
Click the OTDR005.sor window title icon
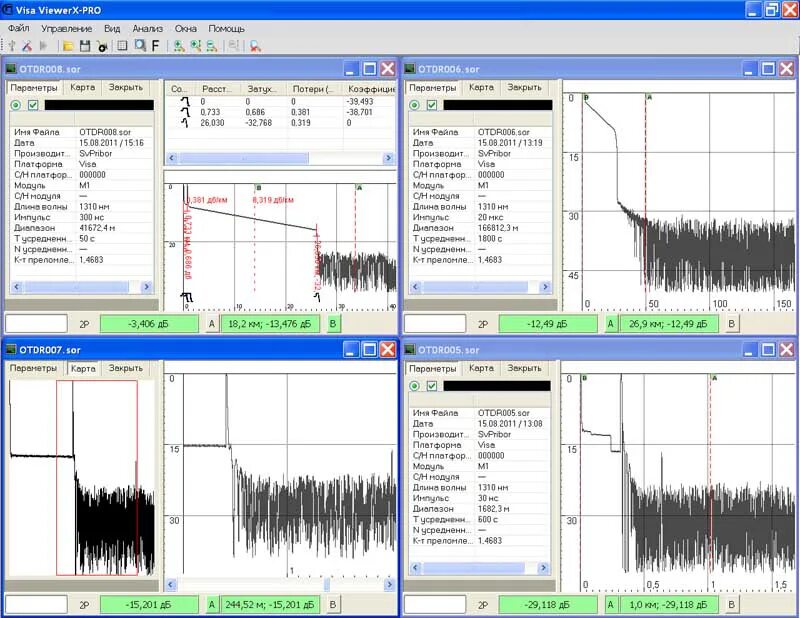pos(410,350)
